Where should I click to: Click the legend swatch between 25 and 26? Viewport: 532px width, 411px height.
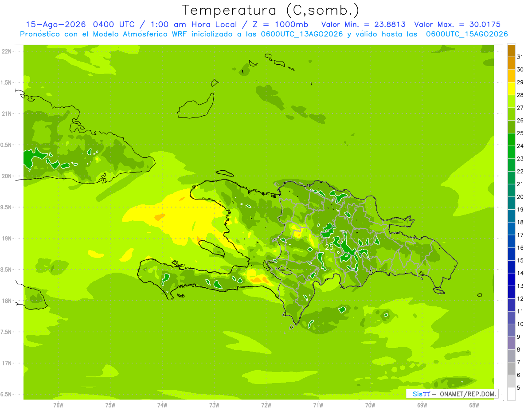511,127
